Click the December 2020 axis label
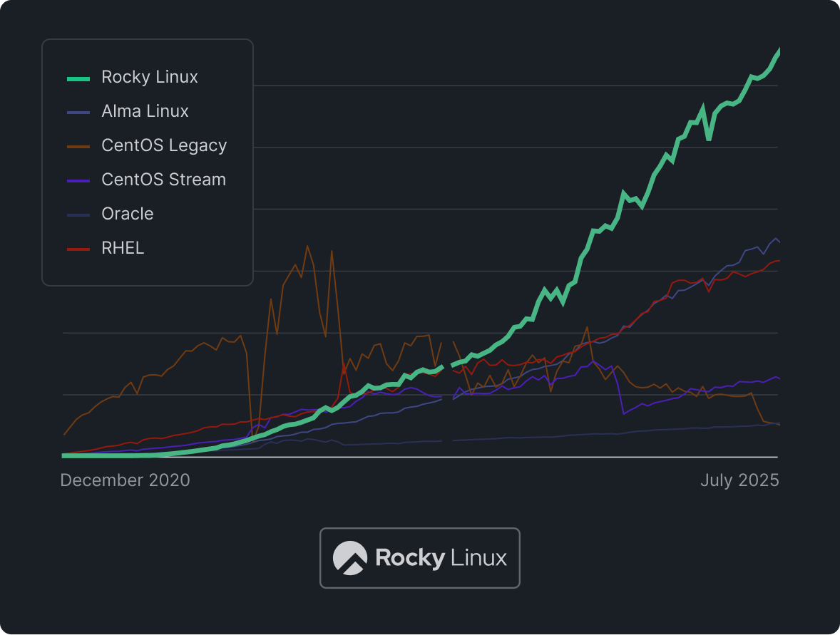Viewport: 840px width, 635px height. (x=125, y=480)
